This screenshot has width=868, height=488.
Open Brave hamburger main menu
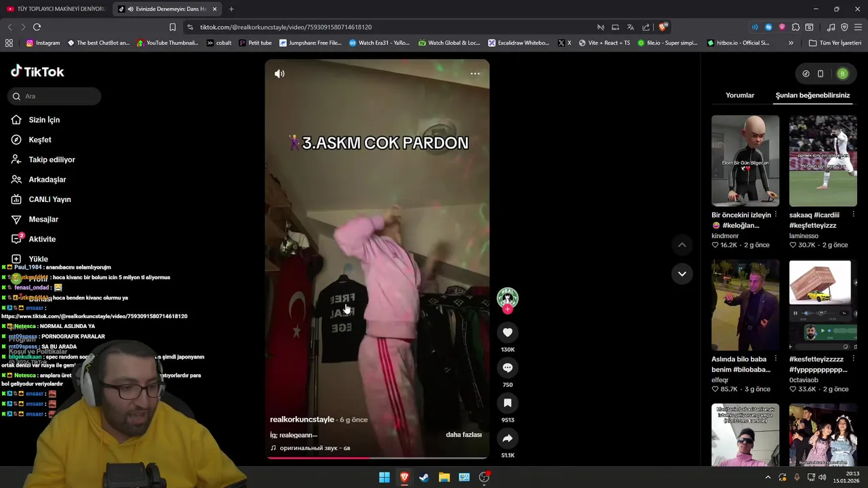tap(858, 27)
